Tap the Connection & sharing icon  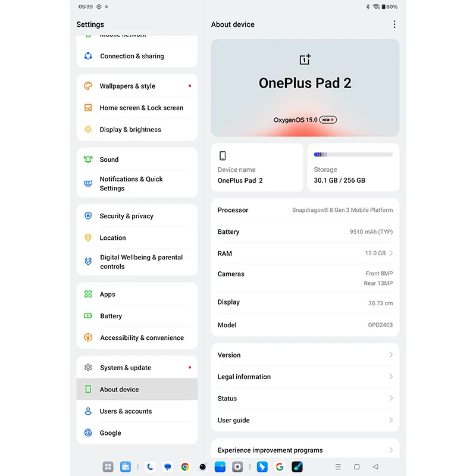pos(88,56)
